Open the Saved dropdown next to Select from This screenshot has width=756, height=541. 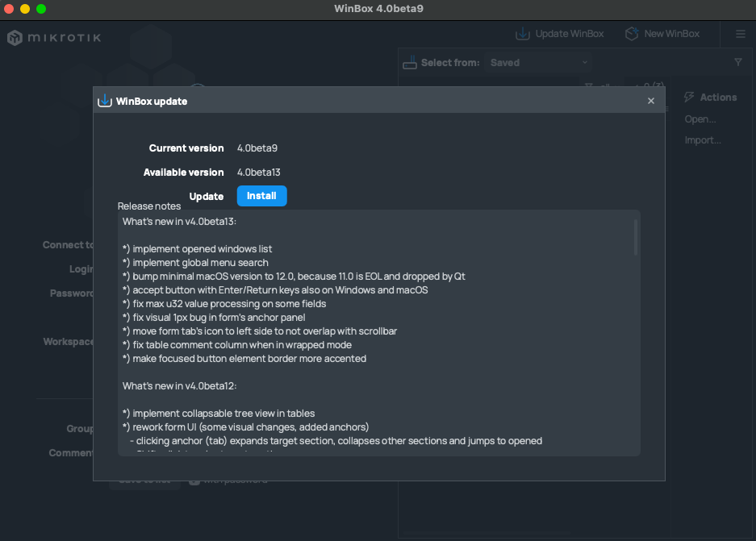[538, 63]
